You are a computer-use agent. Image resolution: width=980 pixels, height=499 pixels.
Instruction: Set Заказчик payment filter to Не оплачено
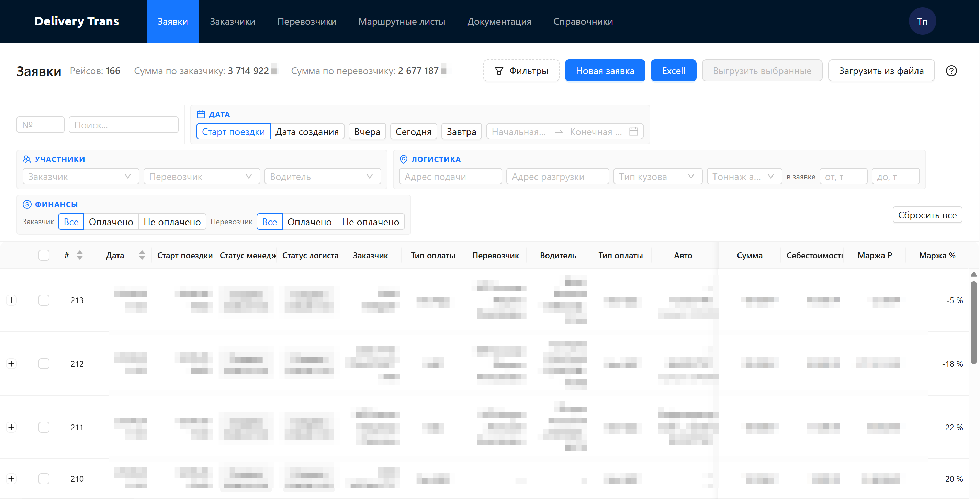coord(172,222)
